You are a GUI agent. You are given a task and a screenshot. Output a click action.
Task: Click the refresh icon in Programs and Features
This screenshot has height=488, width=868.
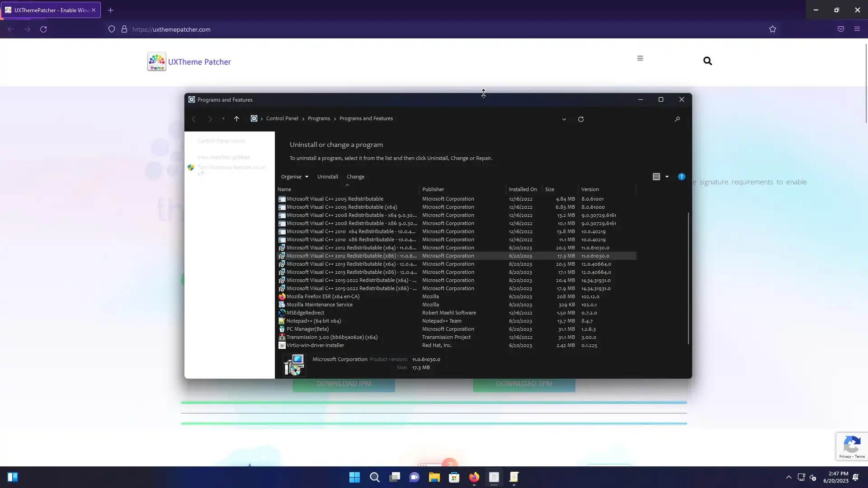pyautogui.click(x=581, y=119)
